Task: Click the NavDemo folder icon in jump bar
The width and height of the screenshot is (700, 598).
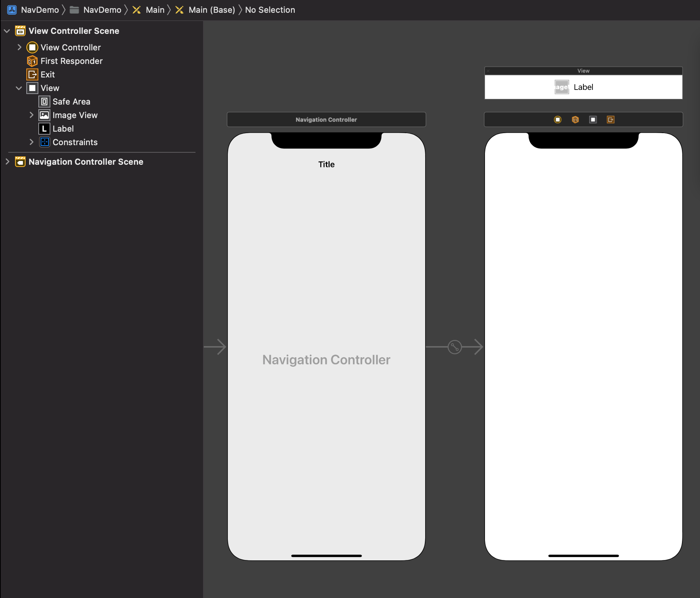Action: coord(74,10)
